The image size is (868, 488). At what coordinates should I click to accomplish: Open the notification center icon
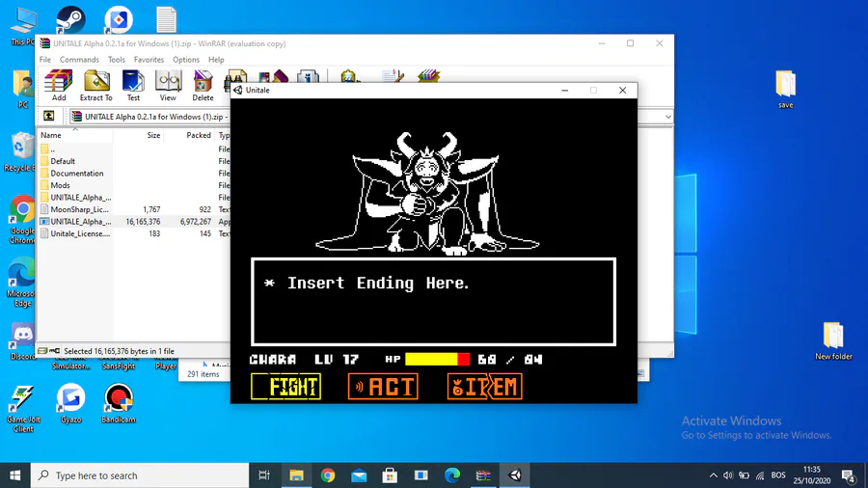pyautogui.click(x=848, y=475)
